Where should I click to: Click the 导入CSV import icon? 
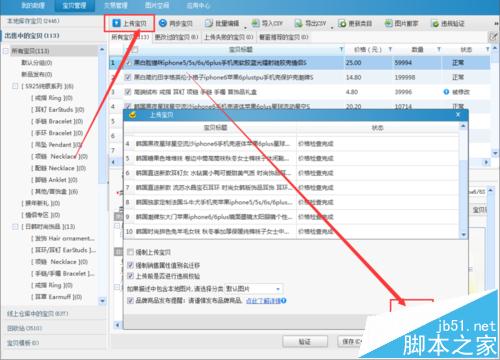pyautogui.click(x=255, y=23)
